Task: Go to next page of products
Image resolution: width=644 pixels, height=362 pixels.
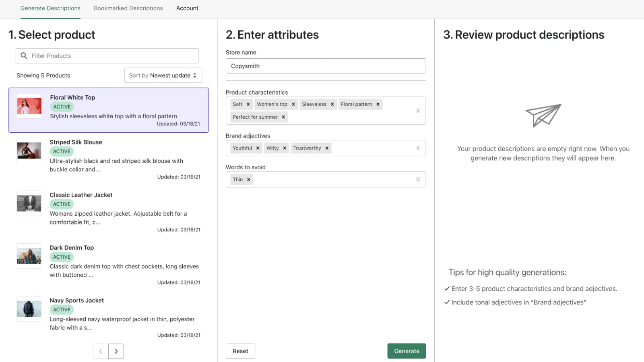Action: (x=116, y=351)
